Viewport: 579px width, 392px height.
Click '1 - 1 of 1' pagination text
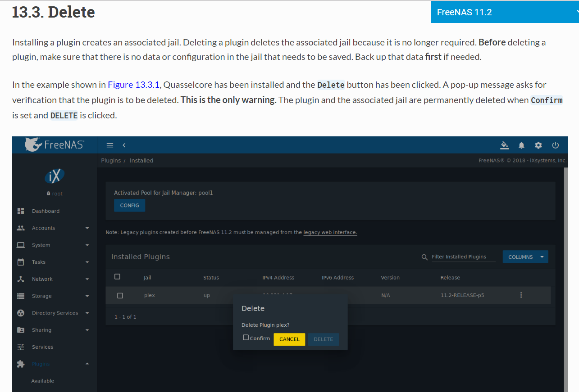pos(125,317)
